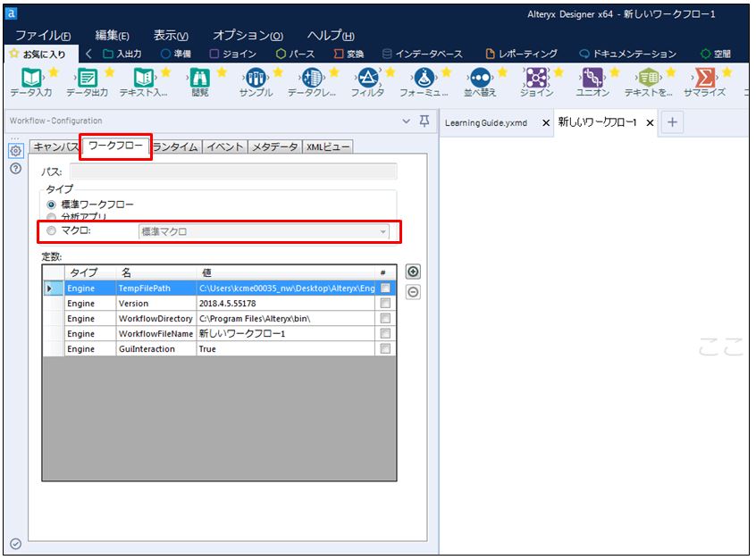Select the データ出力 (Output Data) tool icon

87,79
